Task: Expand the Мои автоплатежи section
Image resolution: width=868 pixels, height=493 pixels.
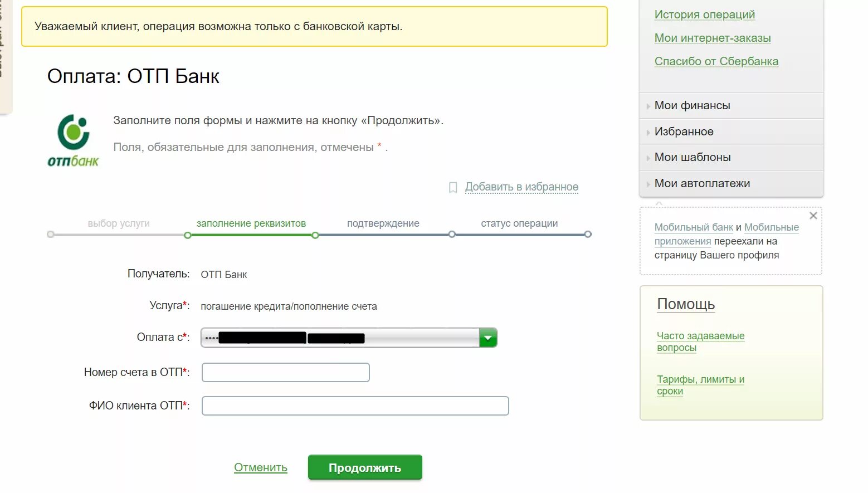Action: pyautogui.click(x=731, y=183)
